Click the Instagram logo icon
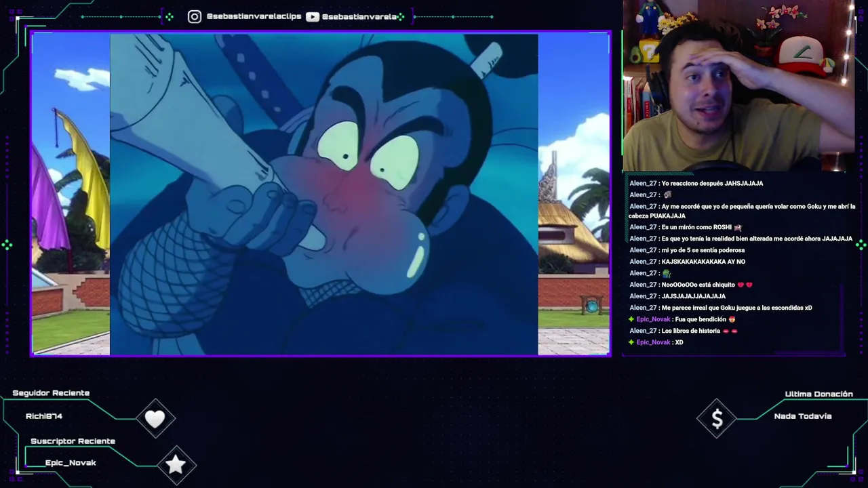The width and height of the screenshot is (868, 488). (x=195, y=16)
